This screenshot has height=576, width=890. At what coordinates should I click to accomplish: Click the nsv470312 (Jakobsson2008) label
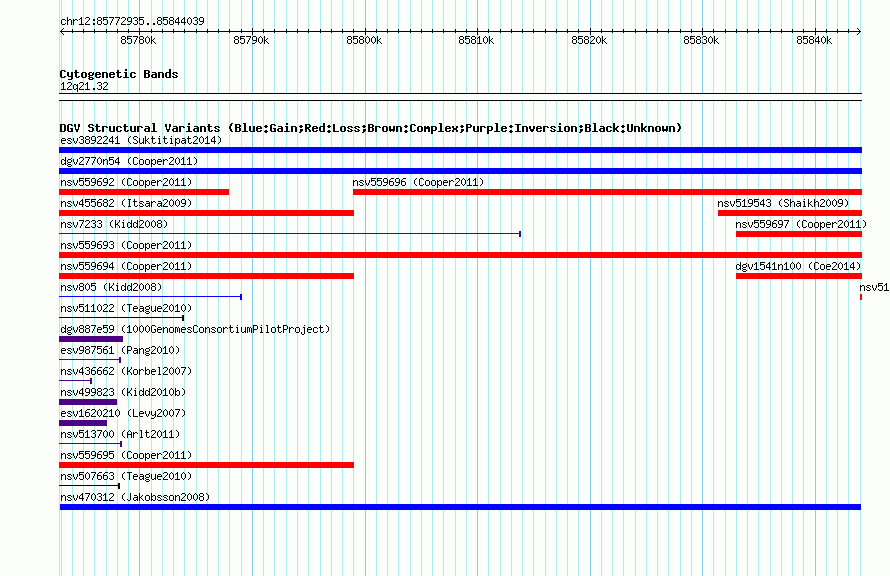click(135, 497)
